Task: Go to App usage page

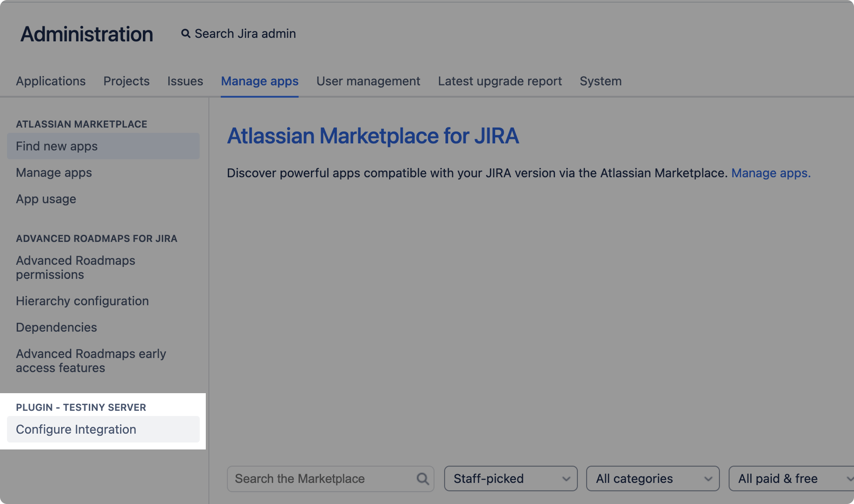Action: pyautogui.click(x=46, y=199)
